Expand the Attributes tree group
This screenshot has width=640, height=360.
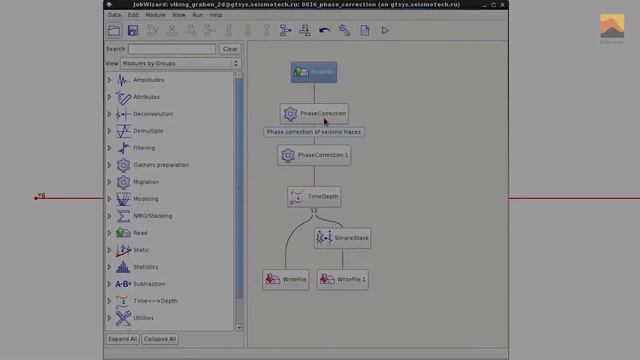(x=109, y=97)
